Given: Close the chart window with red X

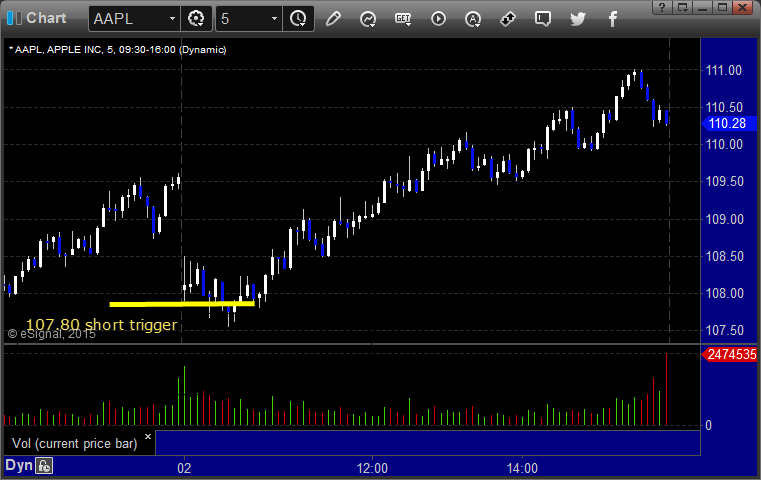Looking at the screenshot, I should click(x=743, y=7).
